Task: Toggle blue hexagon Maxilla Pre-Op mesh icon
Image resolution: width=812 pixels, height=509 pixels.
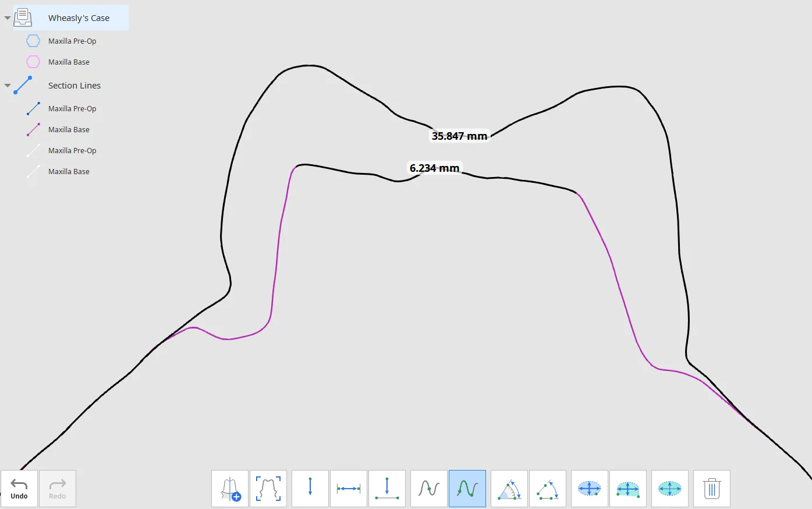Action: (33, 41)
